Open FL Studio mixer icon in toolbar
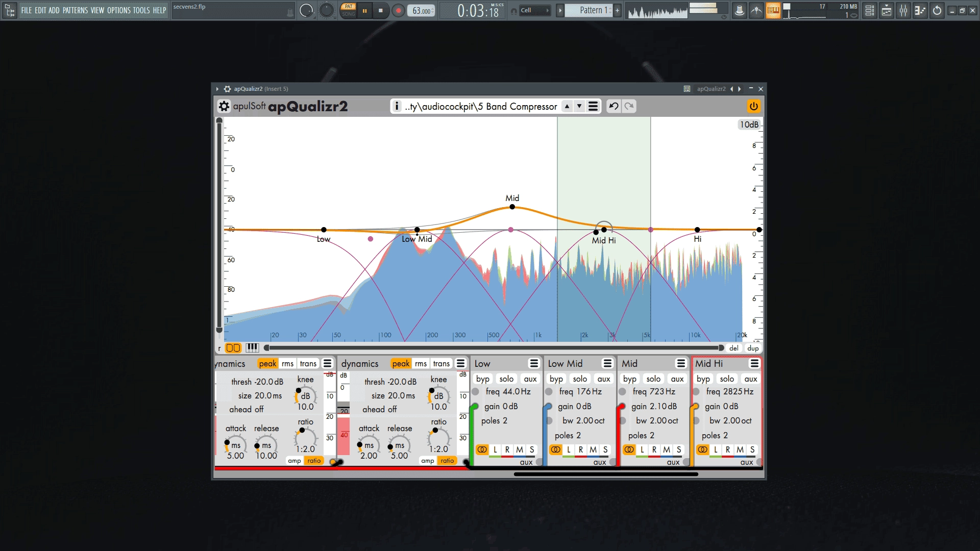 tap(903, 10)
